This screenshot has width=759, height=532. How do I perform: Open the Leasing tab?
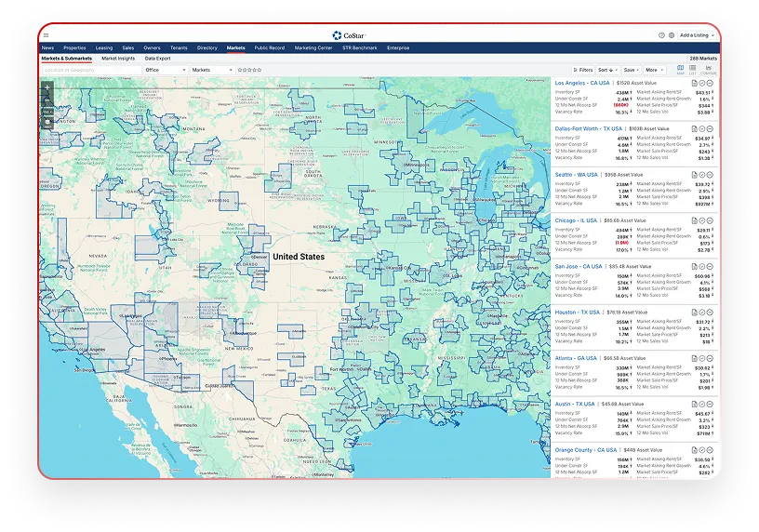tap(103, 48)
